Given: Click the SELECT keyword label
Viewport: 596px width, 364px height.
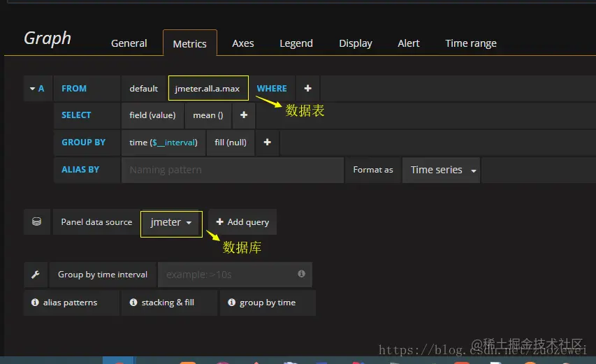Looking at the screenshot, I should pyautogui.click(x=76, y=115).
